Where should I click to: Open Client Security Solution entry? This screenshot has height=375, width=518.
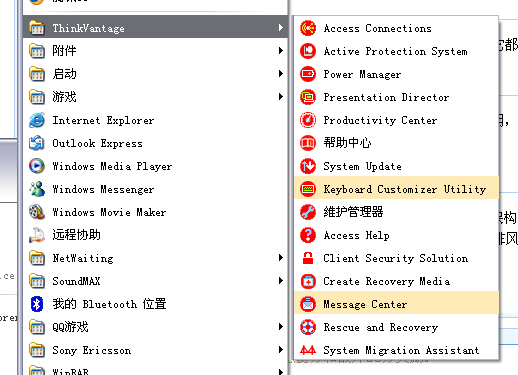pyautogui.click(x=396, y=258)
